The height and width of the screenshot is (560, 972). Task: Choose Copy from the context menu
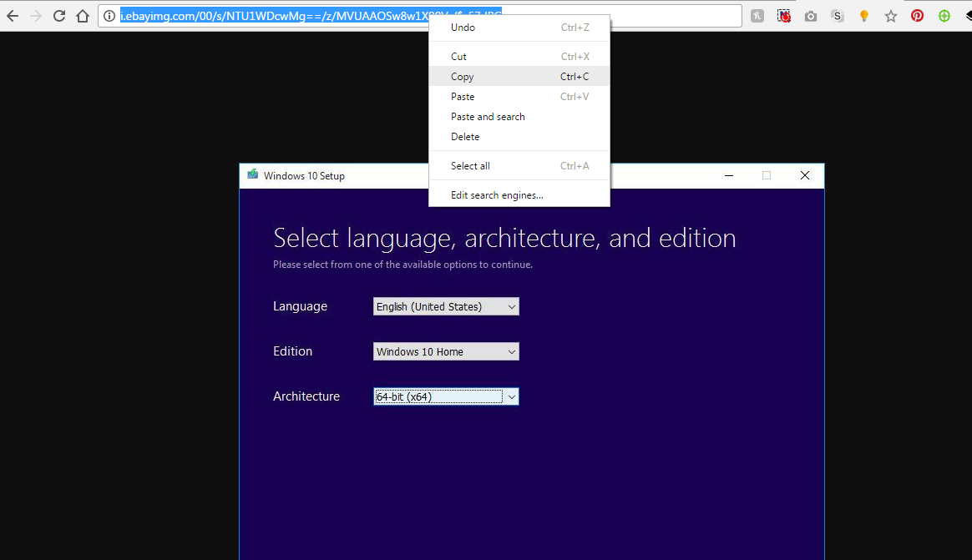519,76
